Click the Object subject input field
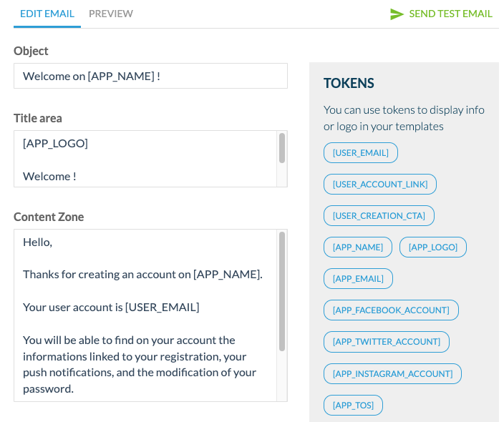The image size is (504, 422). pyautogui.click(x=150, y=76)
